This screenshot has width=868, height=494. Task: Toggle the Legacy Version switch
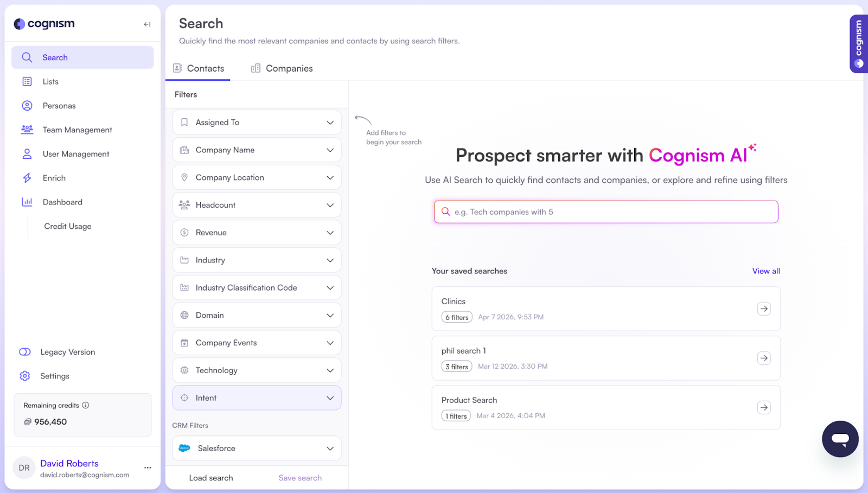click(25, 352)
